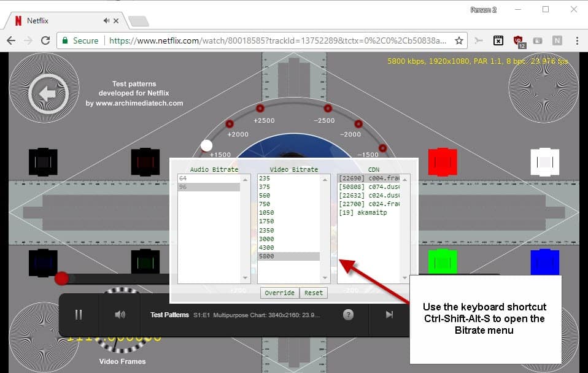Click the grey N extension icon
This screenshot has height=373, width=588.
point(557,40)
